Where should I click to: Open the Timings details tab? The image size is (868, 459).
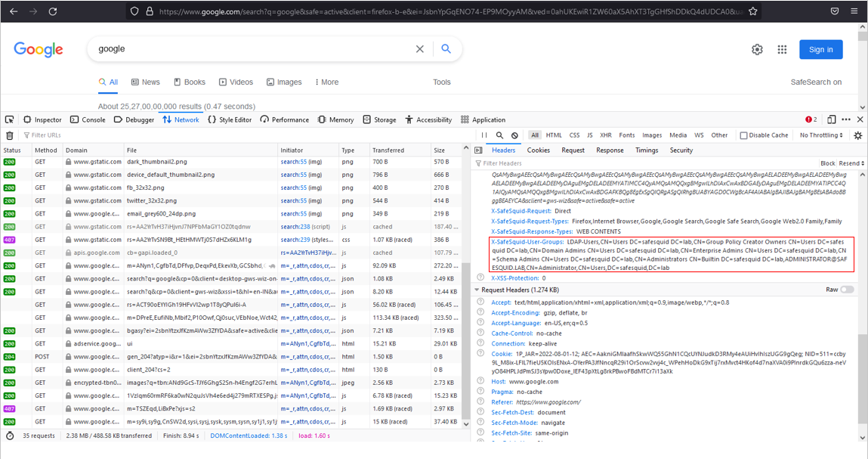tap(647, 150)
